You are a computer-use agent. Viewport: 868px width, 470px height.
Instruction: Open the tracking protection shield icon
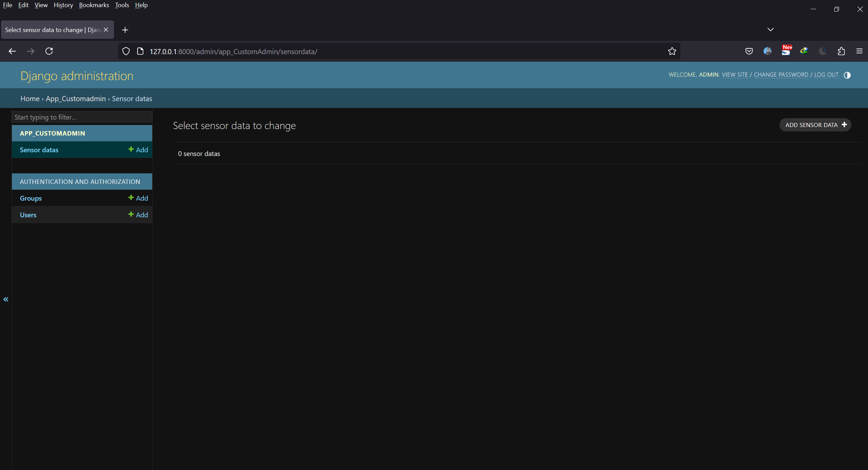[126, 51]
